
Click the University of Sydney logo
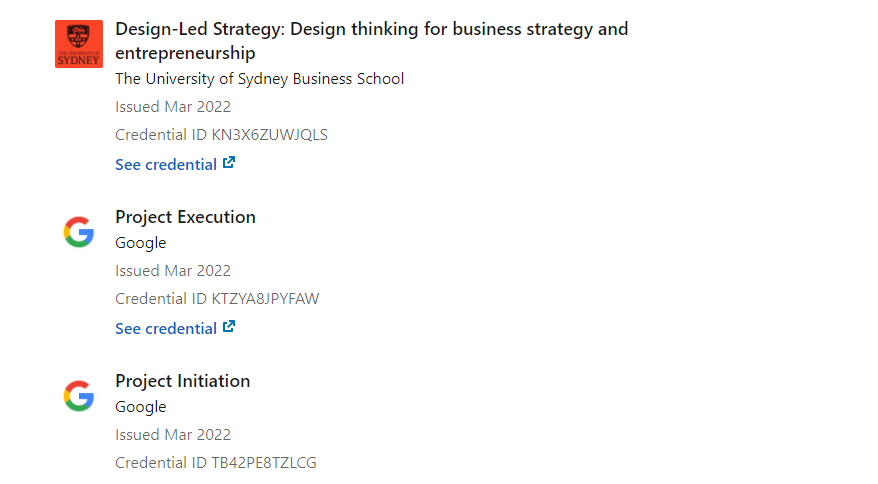pos(79,44)
